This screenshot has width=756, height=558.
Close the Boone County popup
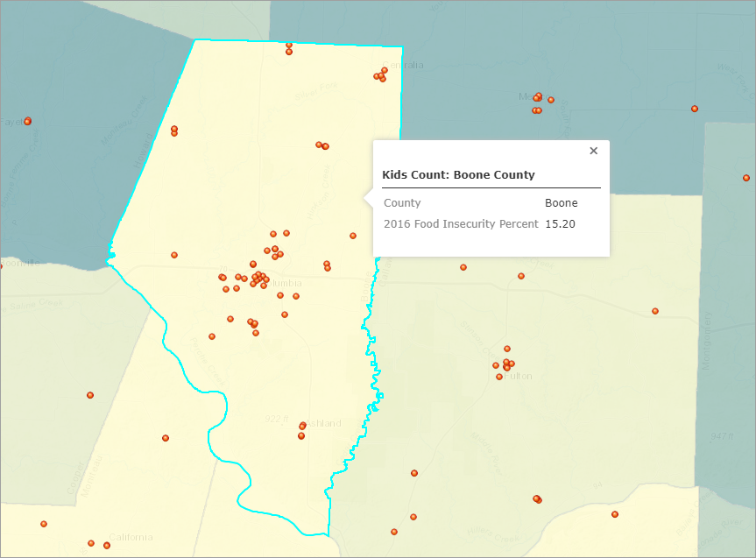(593, 151)
